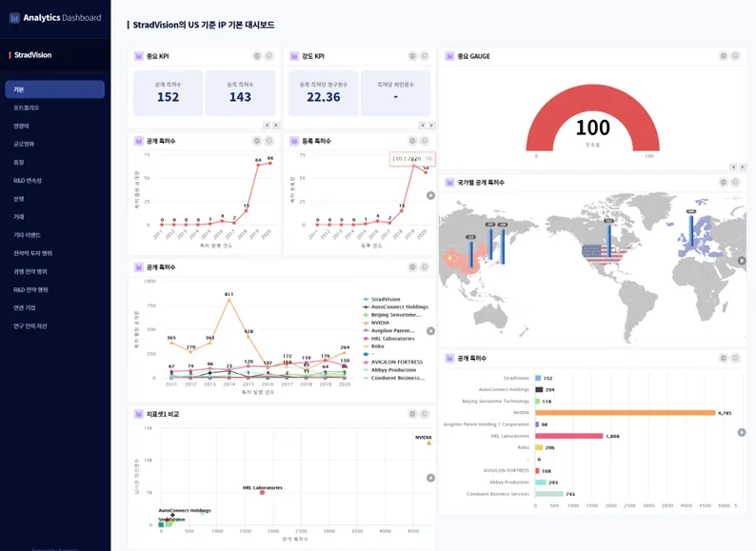
Task: Go to next page in 강도 KPI panel
Action: [431, 126]
